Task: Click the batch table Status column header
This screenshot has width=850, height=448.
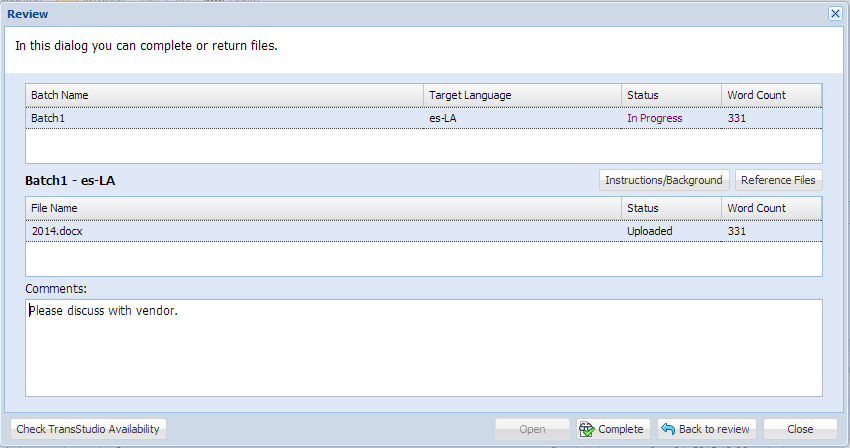Action: [672, 95]
